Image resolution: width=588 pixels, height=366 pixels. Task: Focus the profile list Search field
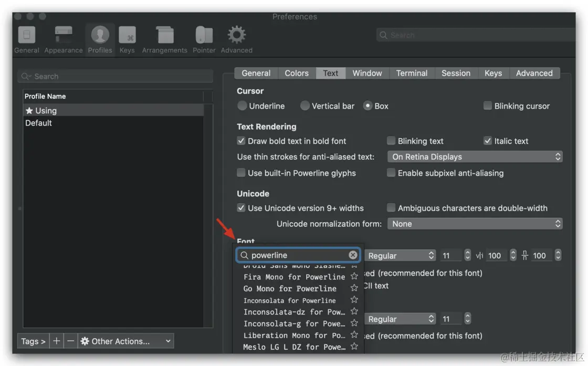(x=115, y=76)
